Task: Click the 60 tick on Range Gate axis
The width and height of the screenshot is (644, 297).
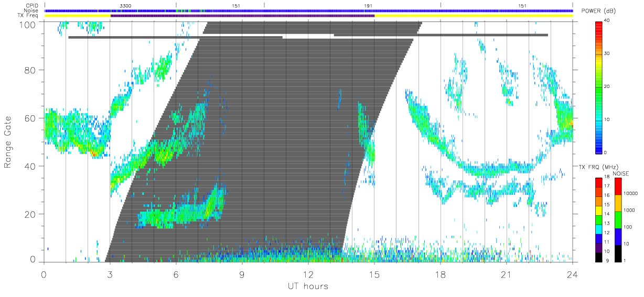Action: [x=31, y=118]
